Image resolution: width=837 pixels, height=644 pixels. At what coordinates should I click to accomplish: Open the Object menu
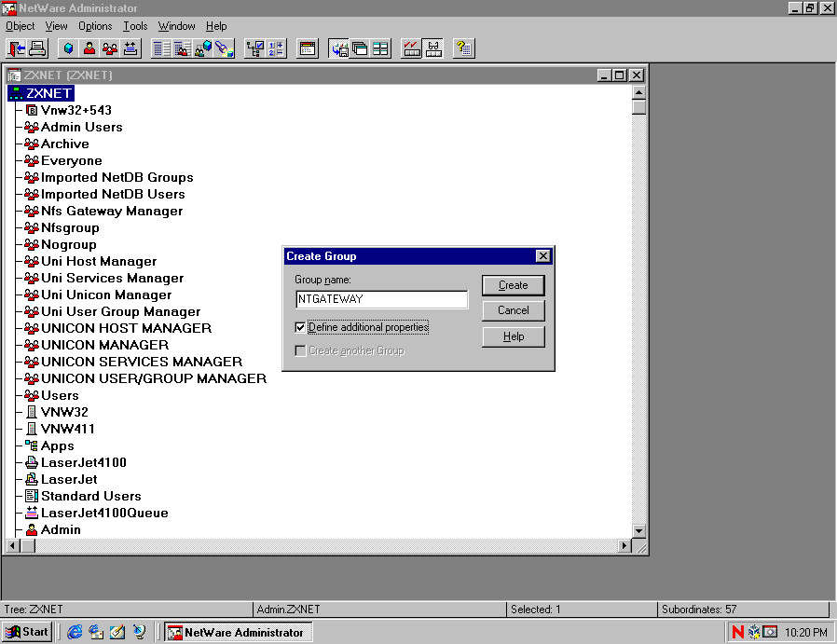tap(21, 25)
